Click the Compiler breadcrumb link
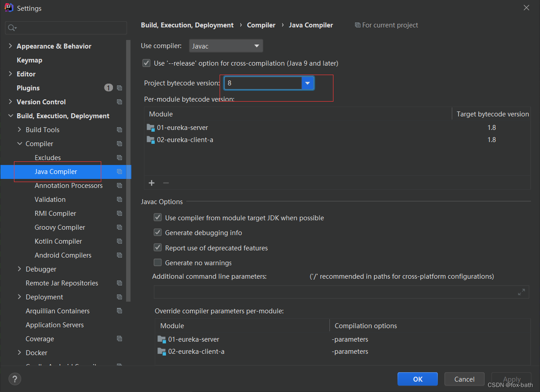Screen dimensions: 540x392 pyautogui.click(x=261, y=25)
